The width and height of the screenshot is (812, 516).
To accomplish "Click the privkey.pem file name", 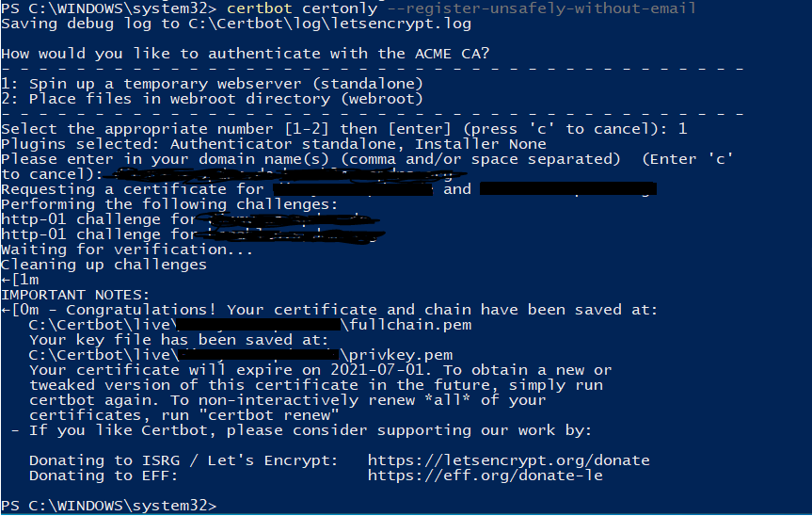I will coord(400,355).
